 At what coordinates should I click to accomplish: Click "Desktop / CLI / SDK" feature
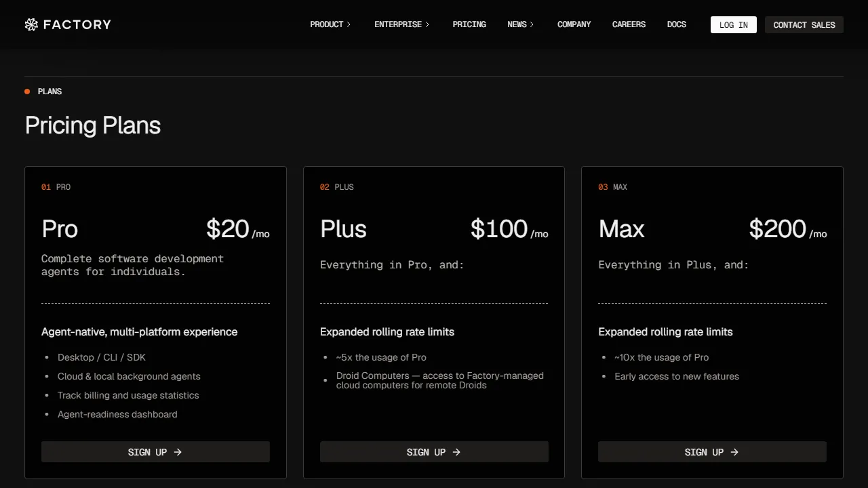[102, 357]
